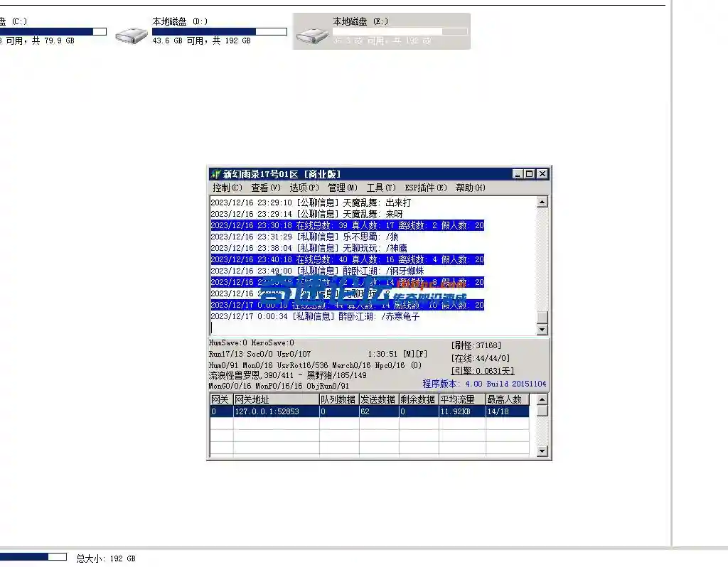Click the 最高人数 column header

(508, 399)
